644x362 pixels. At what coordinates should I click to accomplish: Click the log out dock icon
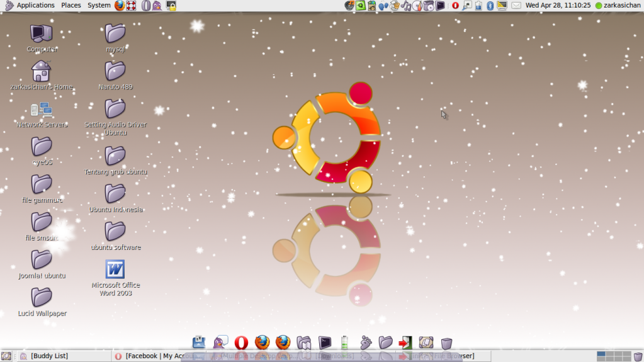pyautogui.click(x=405, y=342)
